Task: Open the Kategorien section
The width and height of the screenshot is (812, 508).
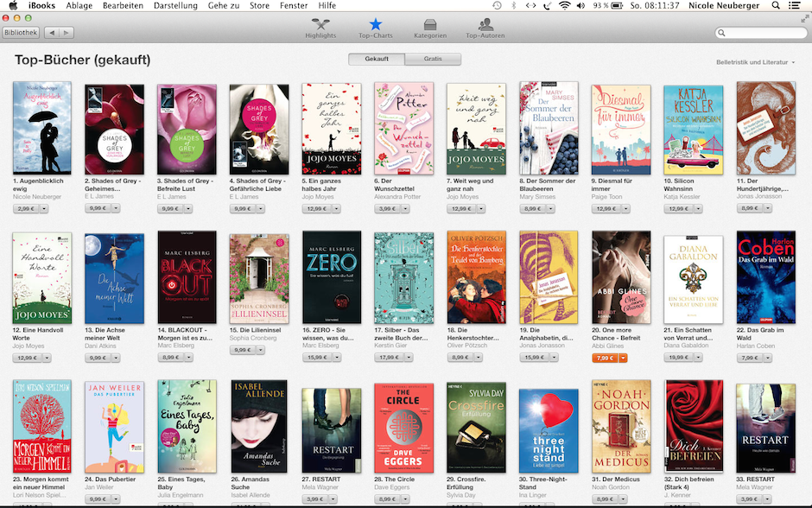Action: coord(430,28)
